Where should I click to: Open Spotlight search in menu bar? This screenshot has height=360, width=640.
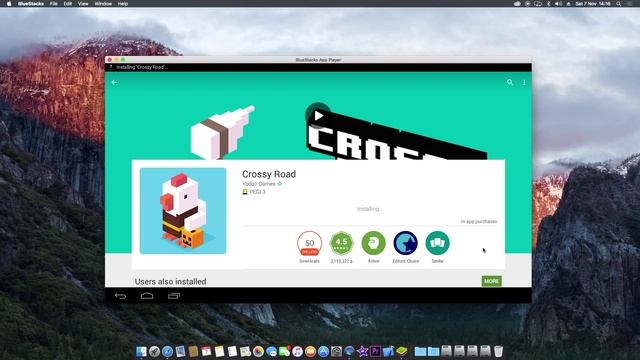[x=619, y=4]
